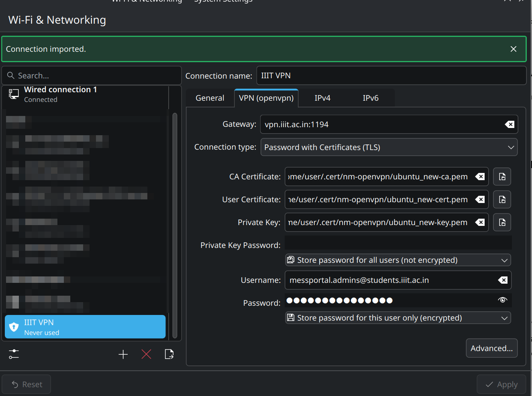Clear the CA Certificate path

(480, 177)
